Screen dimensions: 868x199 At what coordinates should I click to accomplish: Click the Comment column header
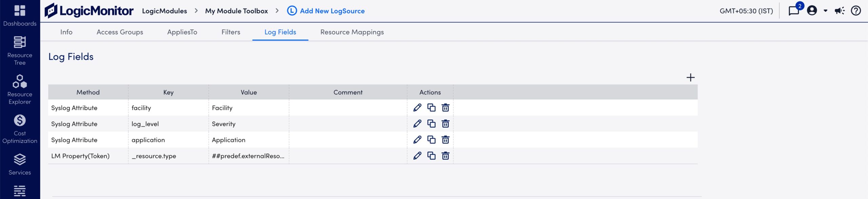[x=348, y=92]
